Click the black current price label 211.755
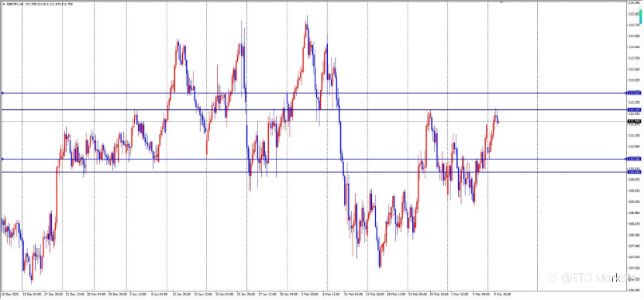 pyautogui.click(x=634, y=121)
